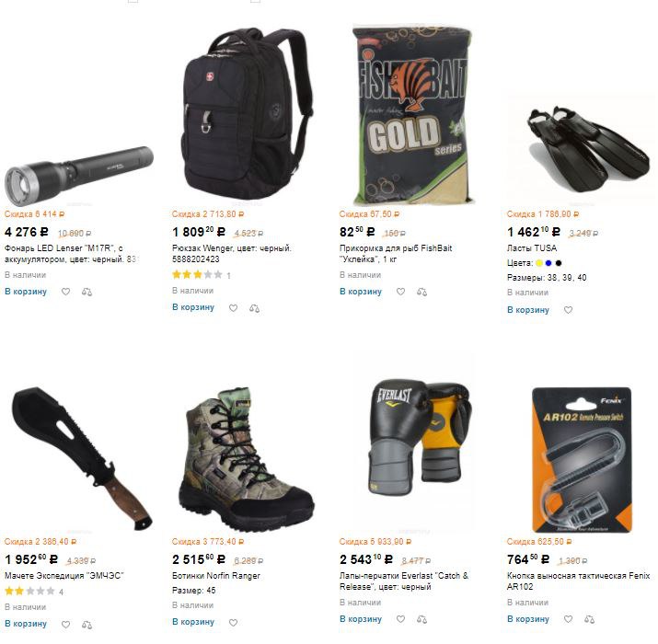This screenshot has width=658, height=644.
Task: Add LED Lenser flashlight to favorites heart
Action: [66, 292]
